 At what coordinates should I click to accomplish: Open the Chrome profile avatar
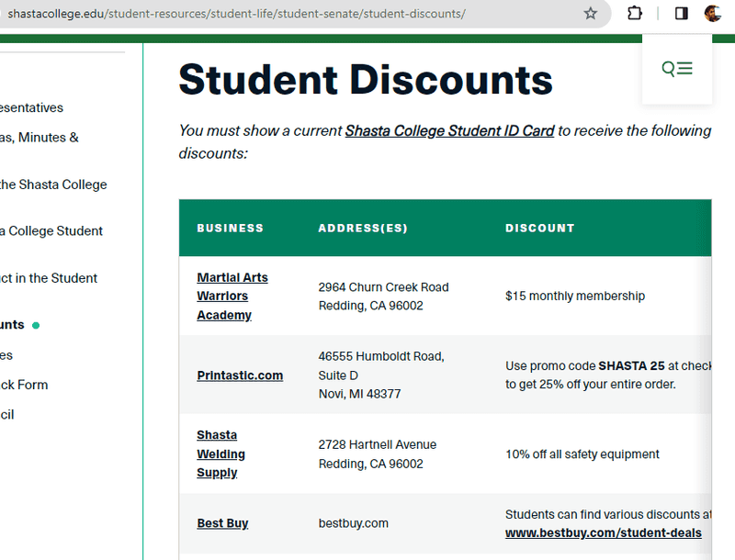713,14
